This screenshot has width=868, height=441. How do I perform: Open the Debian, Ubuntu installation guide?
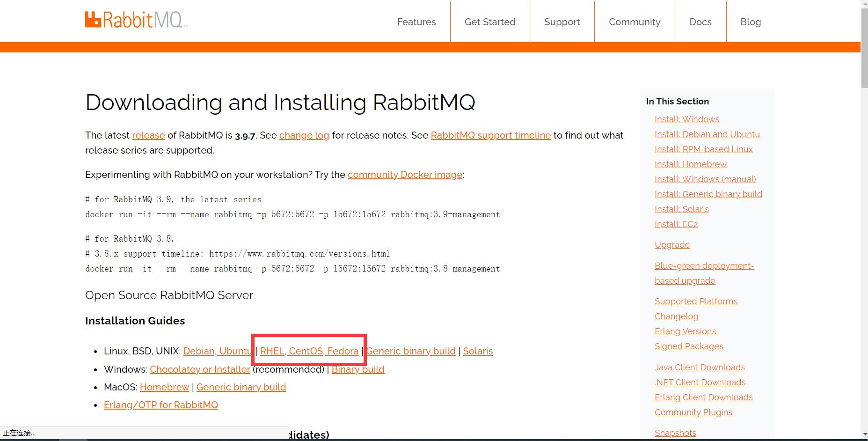coord(218,351)
